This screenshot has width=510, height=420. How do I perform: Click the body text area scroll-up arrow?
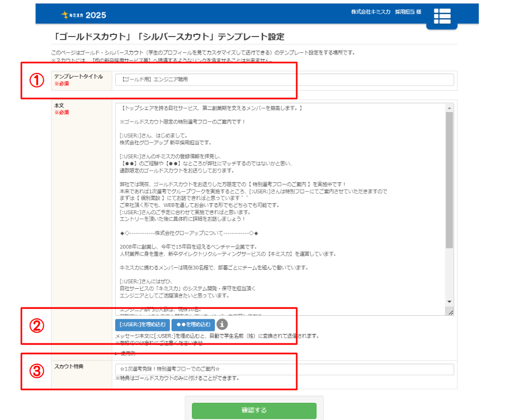(x=450, y=108)
